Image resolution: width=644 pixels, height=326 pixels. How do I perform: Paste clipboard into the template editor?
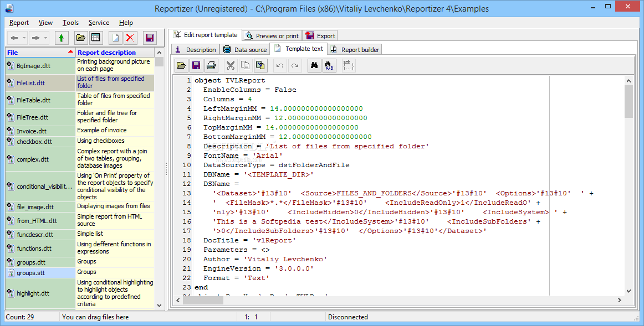tap(260, 65)
